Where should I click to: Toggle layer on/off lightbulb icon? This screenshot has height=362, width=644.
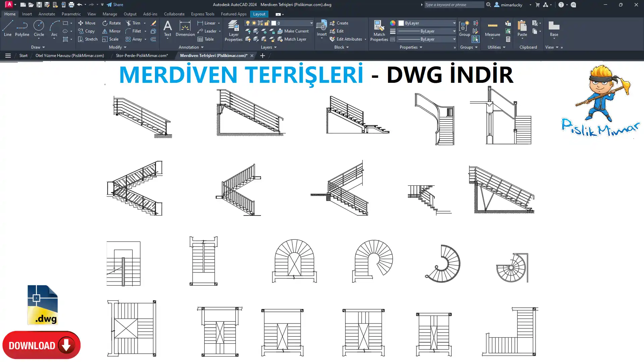tap(248, 23)
